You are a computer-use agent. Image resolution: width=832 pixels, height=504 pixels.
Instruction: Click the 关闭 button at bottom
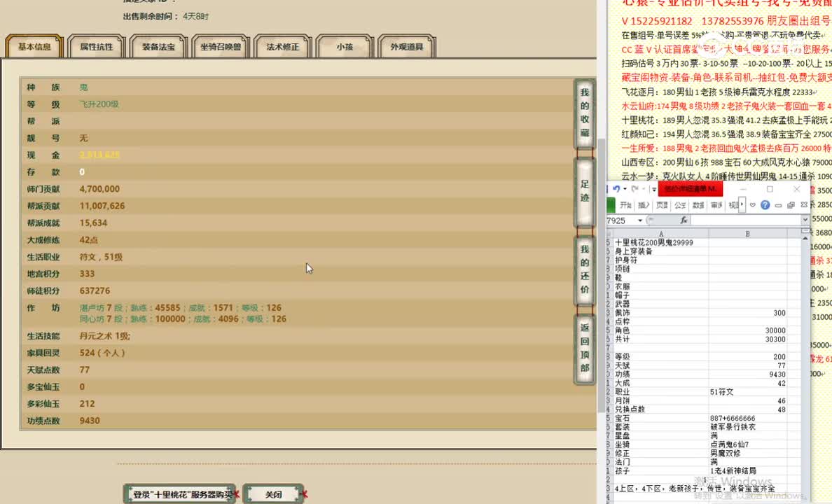pos(272,493)
